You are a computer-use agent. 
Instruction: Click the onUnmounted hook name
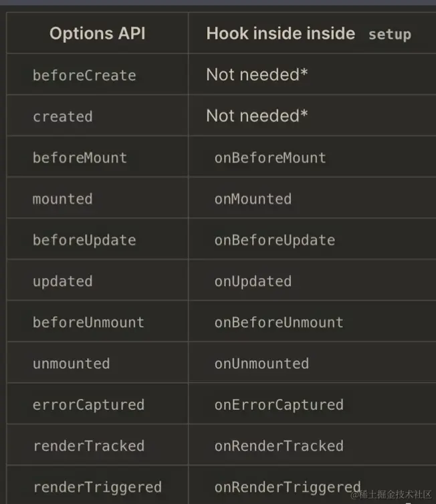click(x=261, y=364)
